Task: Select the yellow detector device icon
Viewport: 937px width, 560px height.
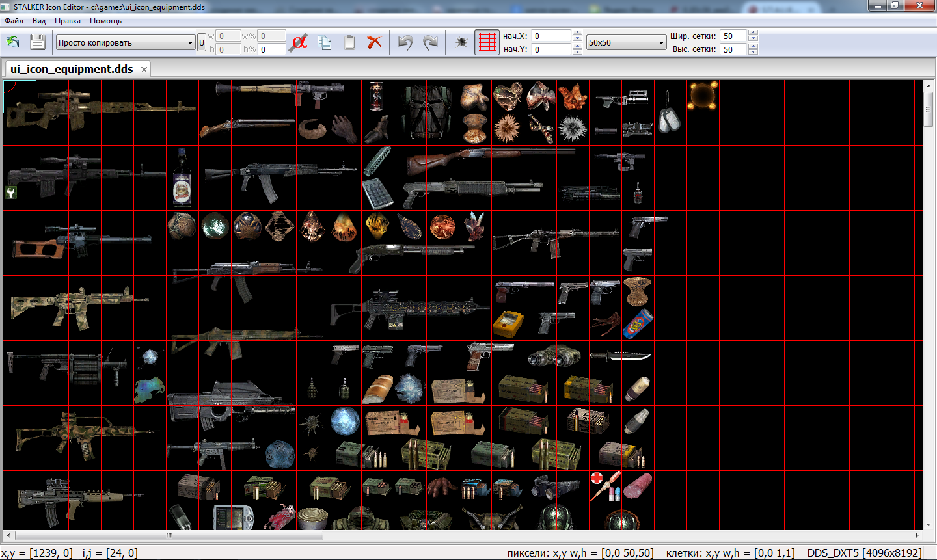Action: 508,323
